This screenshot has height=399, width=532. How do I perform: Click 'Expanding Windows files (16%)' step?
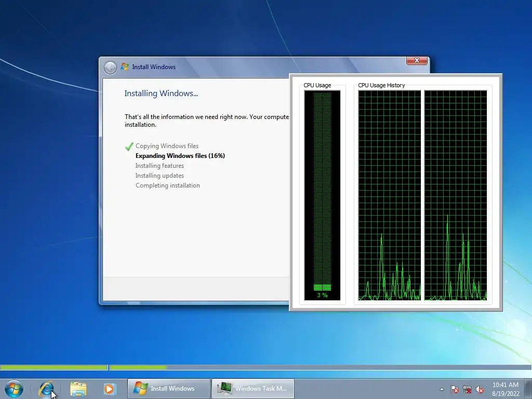(180, 156)
